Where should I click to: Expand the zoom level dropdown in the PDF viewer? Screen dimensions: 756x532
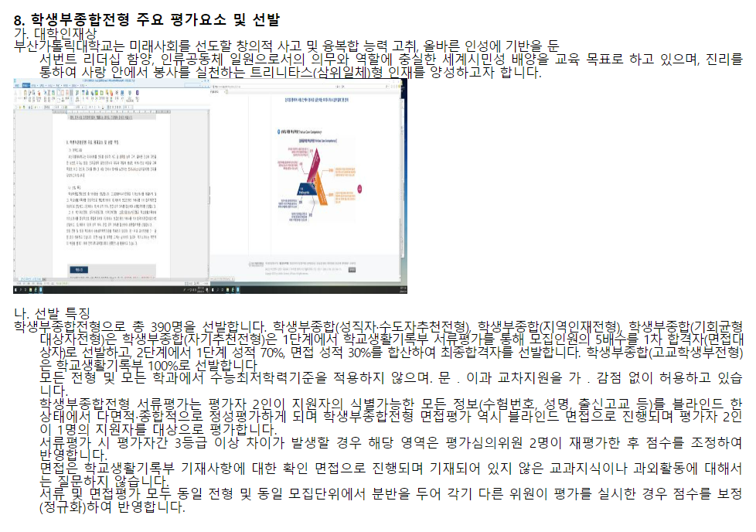(226, 91)
